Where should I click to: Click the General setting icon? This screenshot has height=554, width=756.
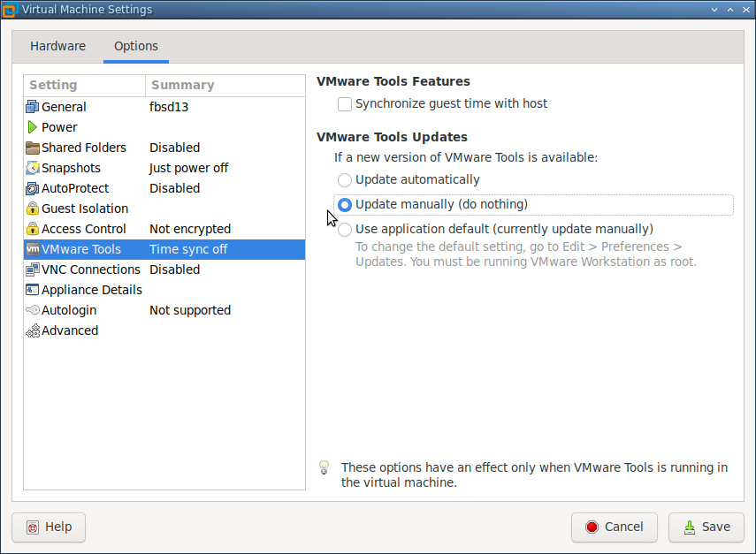33,107
